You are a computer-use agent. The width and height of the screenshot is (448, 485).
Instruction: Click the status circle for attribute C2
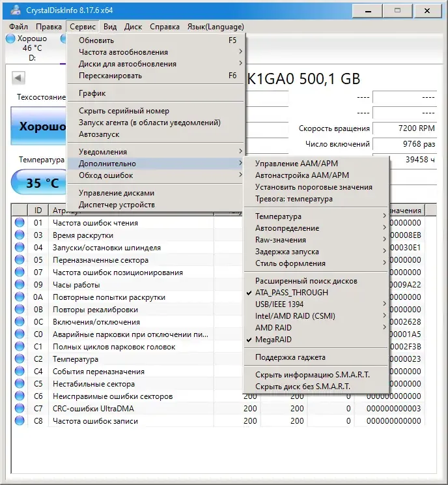tap(20, 359)
